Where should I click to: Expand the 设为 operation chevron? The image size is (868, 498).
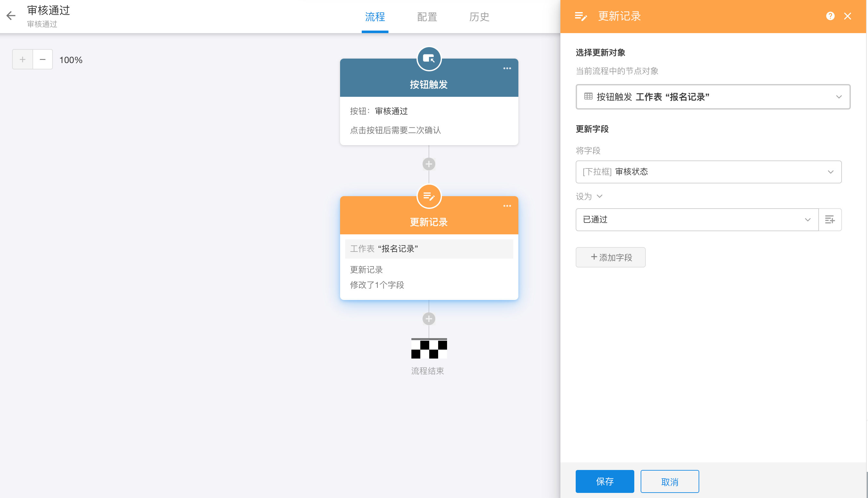click(599, 196)
